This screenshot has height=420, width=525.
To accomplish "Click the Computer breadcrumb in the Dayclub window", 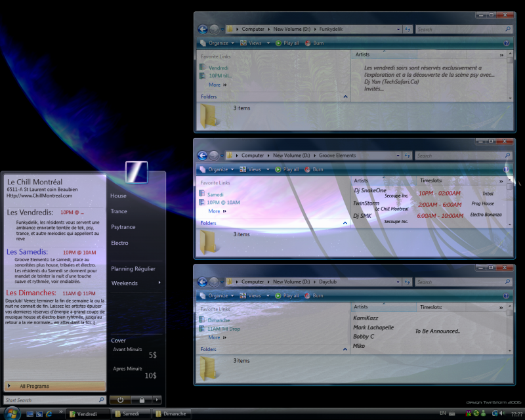I will coord(253,282).
